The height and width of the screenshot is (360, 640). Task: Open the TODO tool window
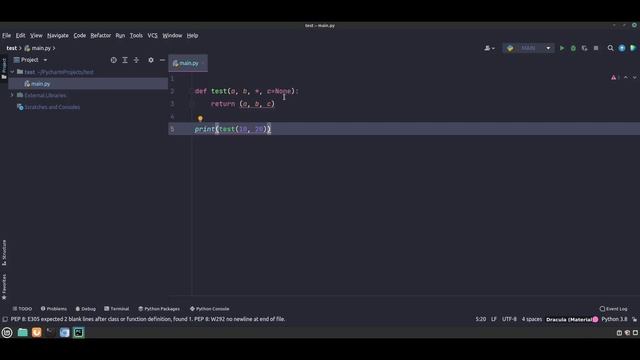(22, 309)
